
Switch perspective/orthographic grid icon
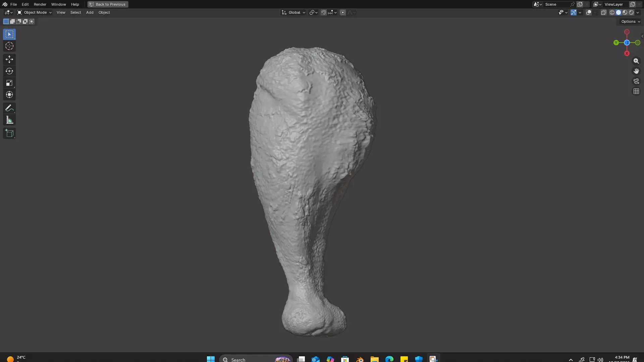coord(636,91)
